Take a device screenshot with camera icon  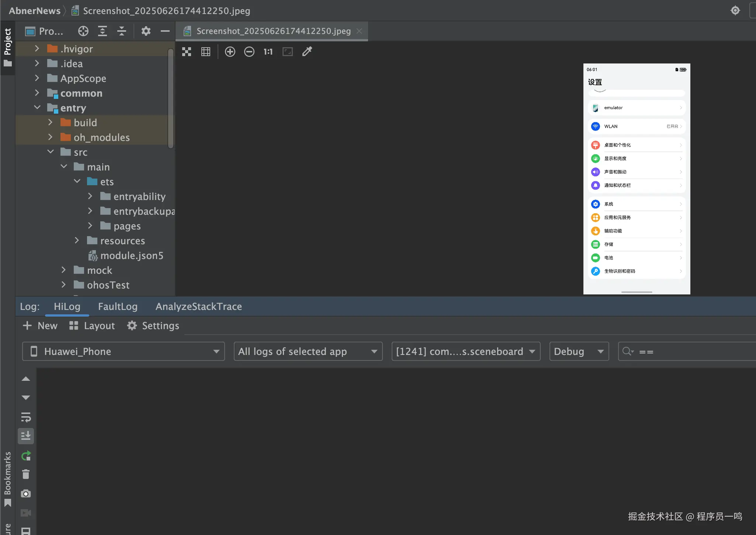(x=26, y=493)
